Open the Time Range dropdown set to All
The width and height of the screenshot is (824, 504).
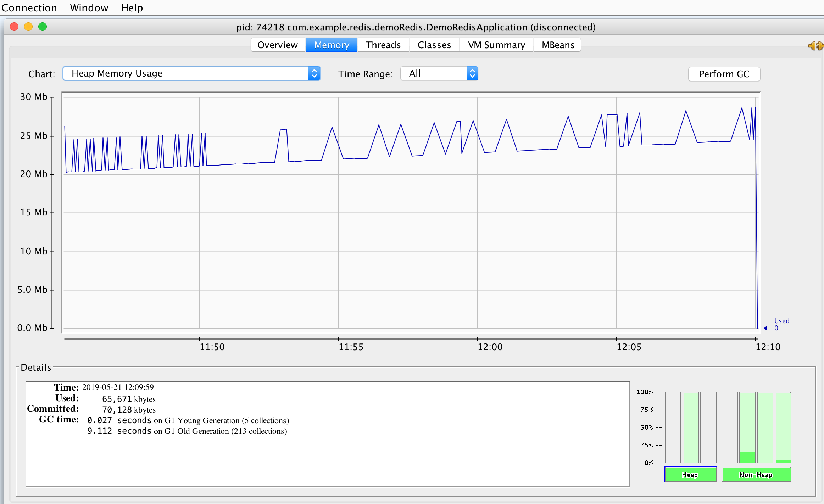439,73
